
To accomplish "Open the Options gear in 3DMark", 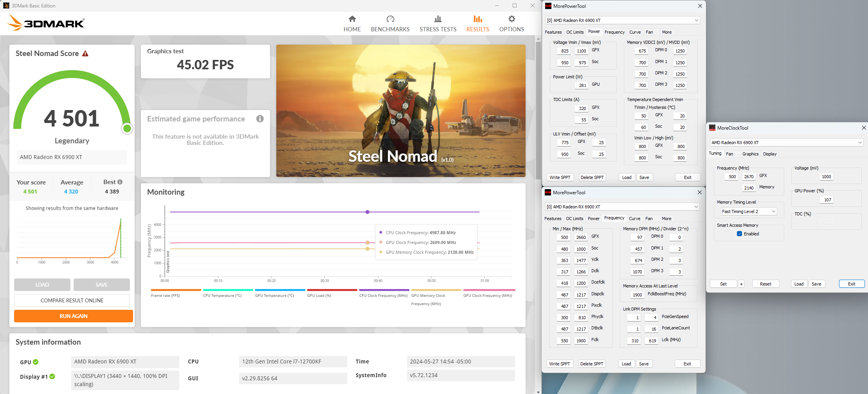I will pyautogui.click(x=511, y=23).
